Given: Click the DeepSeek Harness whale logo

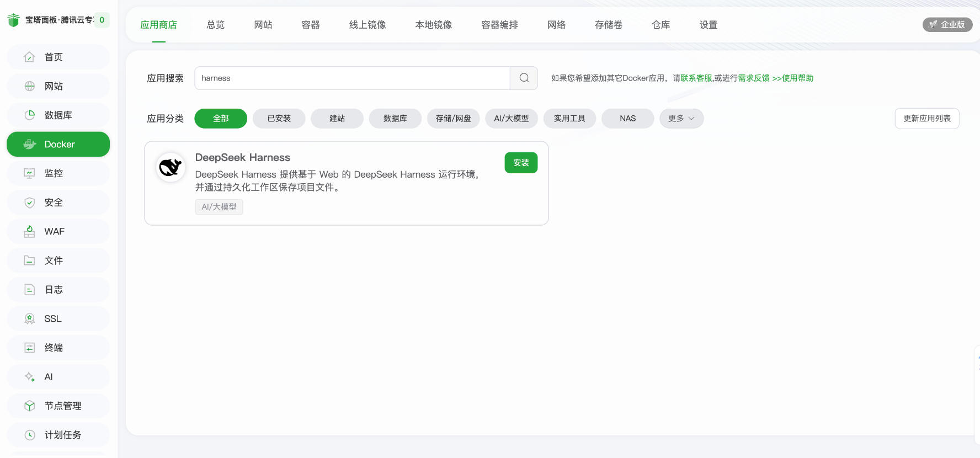Looking at the screenshot, I should 171,167.
